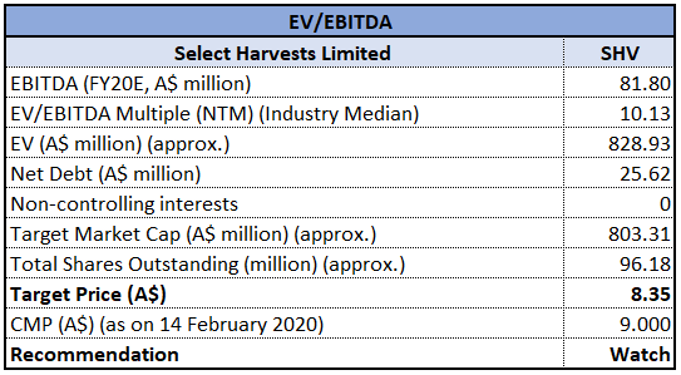Select the 10.13 industry median value

[x=619, y=113]
